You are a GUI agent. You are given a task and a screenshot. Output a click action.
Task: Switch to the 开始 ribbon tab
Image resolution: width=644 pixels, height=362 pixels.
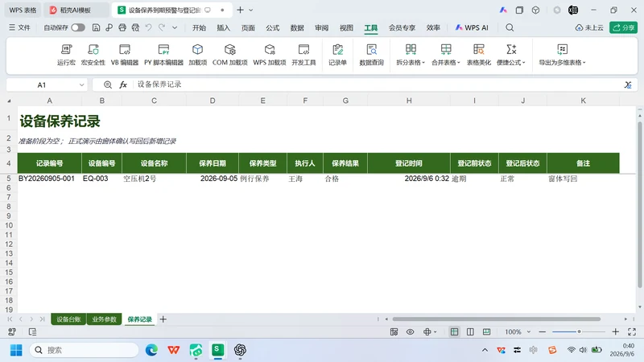[x=199, y=27]
